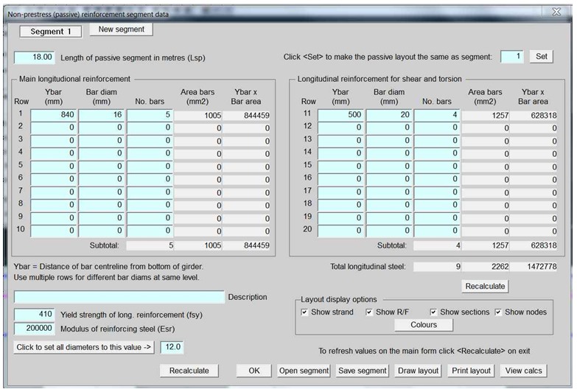Click total longitudinal steel area value 2262
The width and height of the screenshot is (577, 392).
click(486, 267)
